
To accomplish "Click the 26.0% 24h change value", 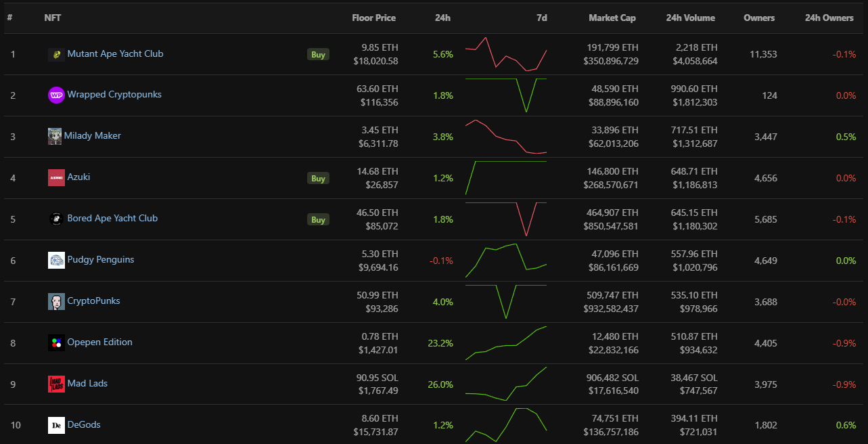I will 440,384.
